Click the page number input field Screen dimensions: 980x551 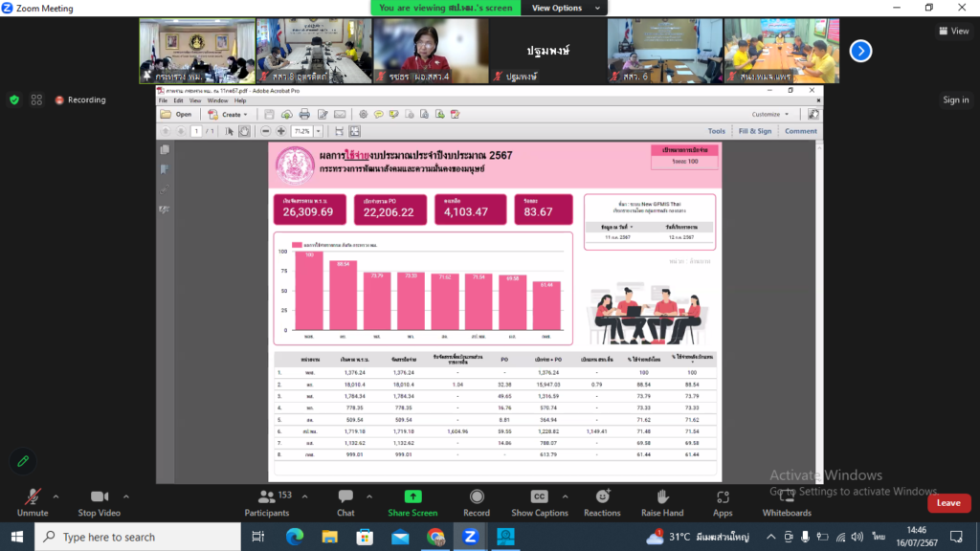pyautogui.click(x=196, y=131)
